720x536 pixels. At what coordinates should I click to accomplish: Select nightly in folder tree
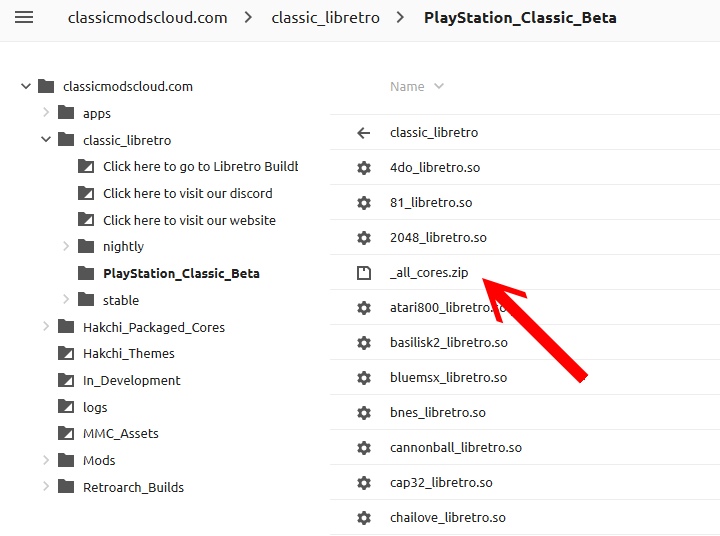pos(123,247)
